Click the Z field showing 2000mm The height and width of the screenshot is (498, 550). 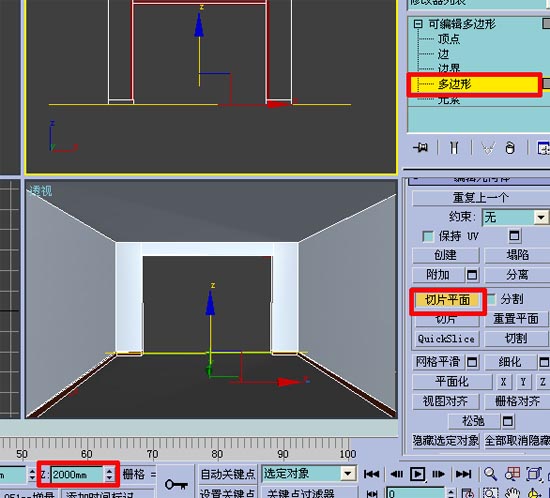(77, 475)
